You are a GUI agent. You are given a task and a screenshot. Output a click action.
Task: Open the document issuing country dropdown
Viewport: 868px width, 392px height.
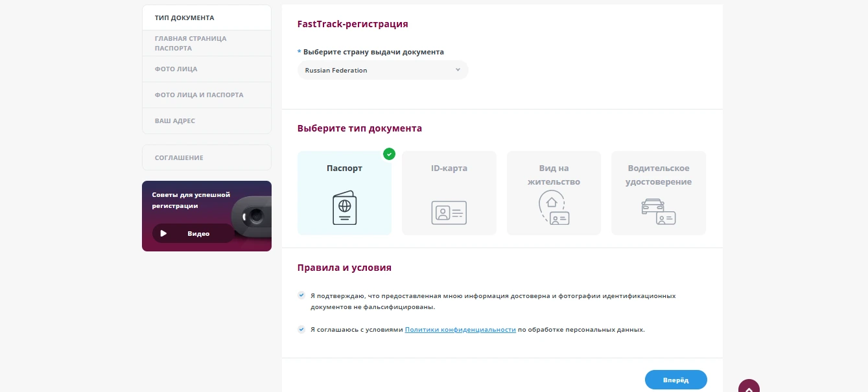(382, 70)
